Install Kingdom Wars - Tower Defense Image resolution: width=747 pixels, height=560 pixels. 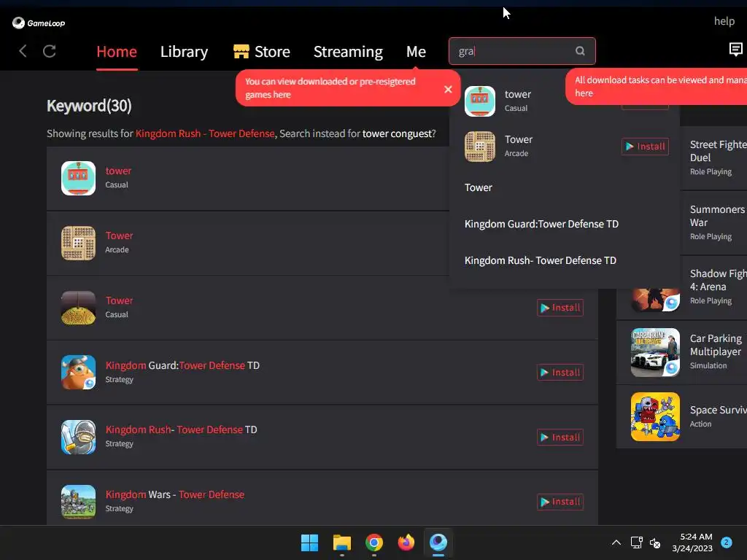coord(560,502)
